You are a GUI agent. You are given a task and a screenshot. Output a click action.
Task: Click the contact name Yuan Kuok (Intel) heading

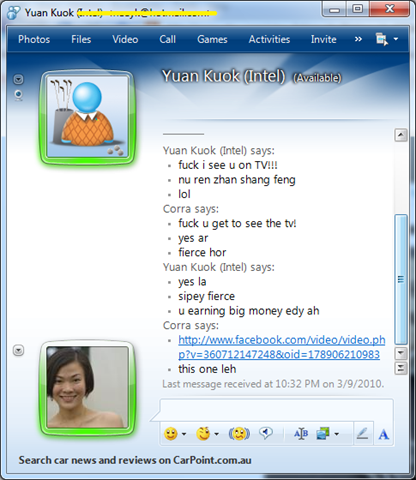click(x=223, y=76)
